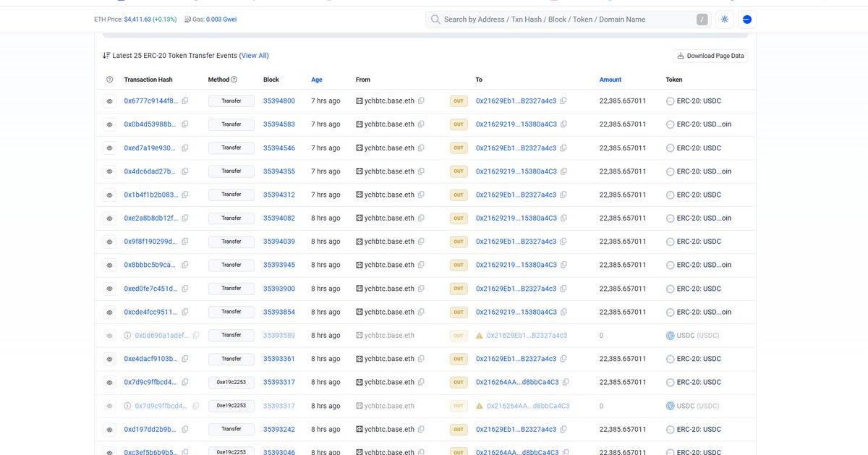Open the Base network selector icon
Screen dimensions: 868x455
(747, 20)
